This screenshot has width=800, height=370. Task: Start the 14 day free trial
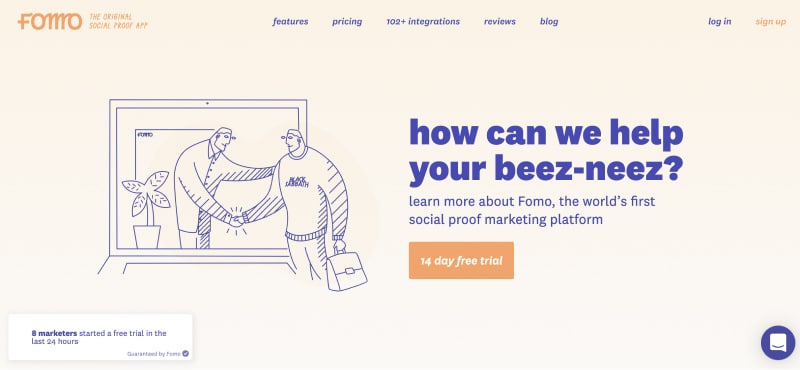461,260
